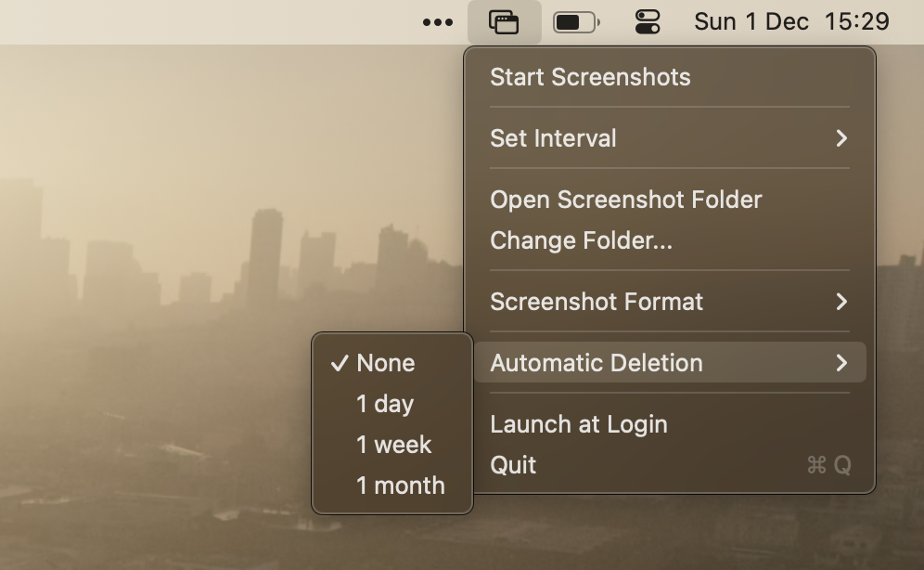The height and width of the screenshot is (570, 924).
Task: Toggle Launch at Login
Action: coord(579,424)
